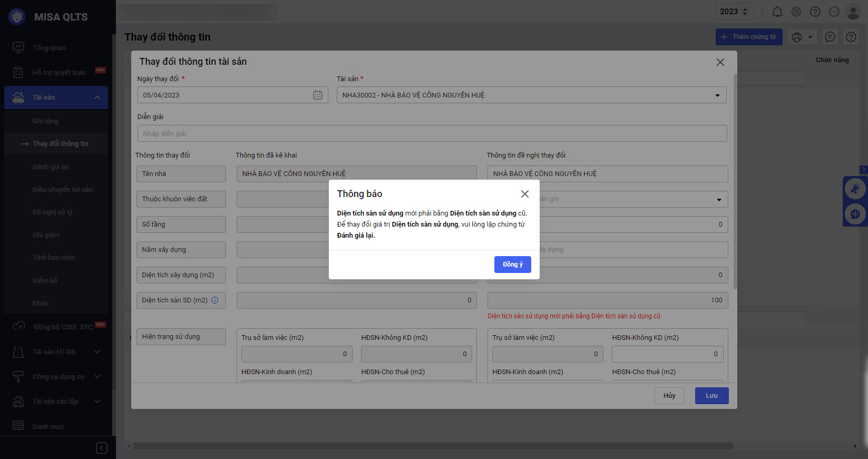
Task: Close the Thông báo notification dialog
Action: (x=524, y=194)
